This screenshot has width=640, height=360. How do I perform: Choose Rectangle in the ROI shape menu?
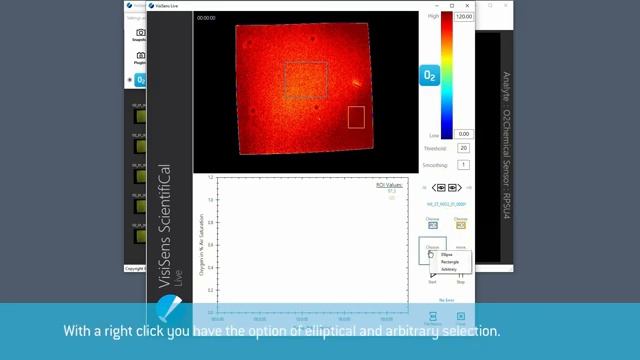tap(450, 262)
